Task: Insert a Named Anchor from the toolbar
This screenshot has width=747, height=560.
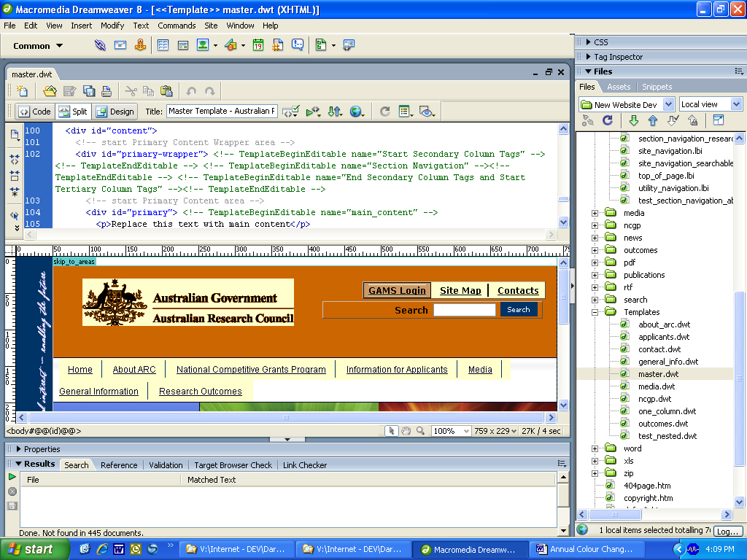Action: click(x=139, y=45)
